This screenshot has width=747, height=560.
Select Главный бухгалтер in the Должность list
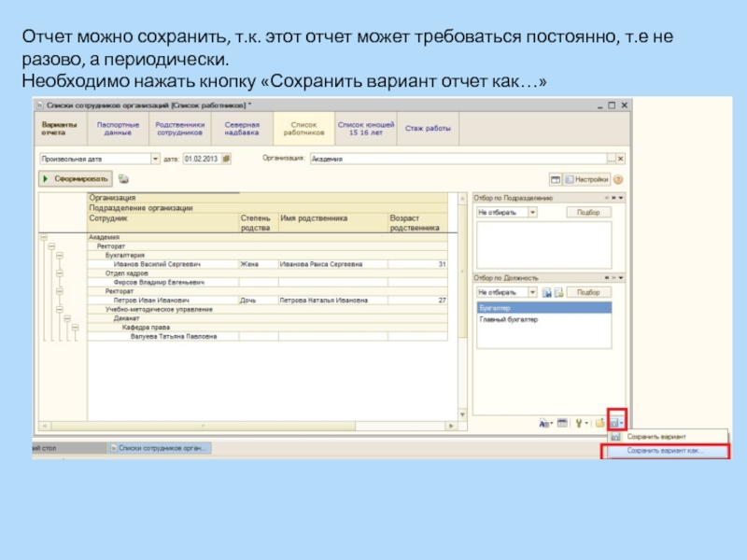click(x=509, y=319)
